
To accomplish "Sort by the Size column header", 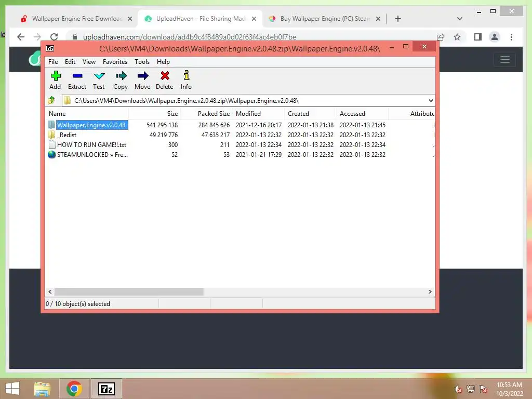I will (x=154, y=114).
